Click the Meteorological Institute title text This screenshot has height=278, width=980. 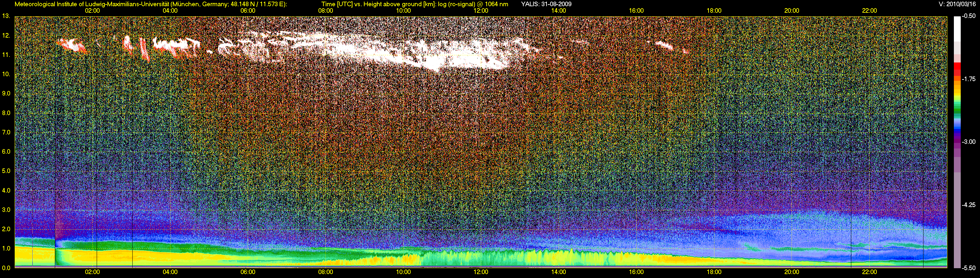[x=151, y=4]
